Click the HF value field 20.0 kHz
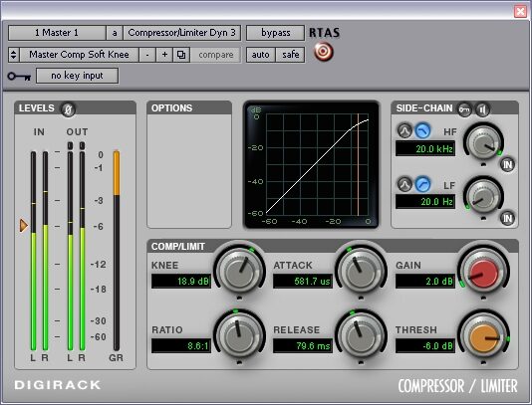The height and width of the screenshot is (405, 532). 425,149
